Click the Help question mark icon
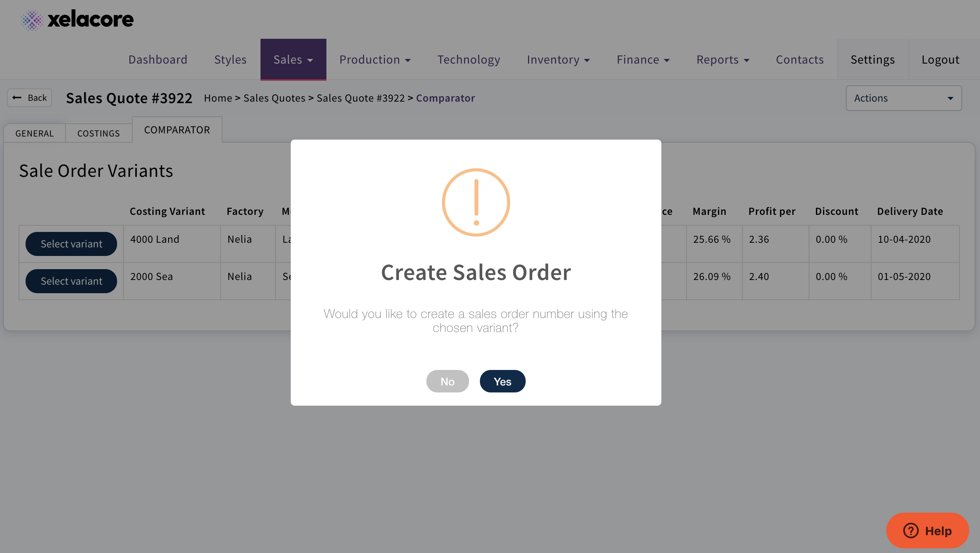Screen dimensions: 980x553 pyautogui.click(x=911, y=531)
